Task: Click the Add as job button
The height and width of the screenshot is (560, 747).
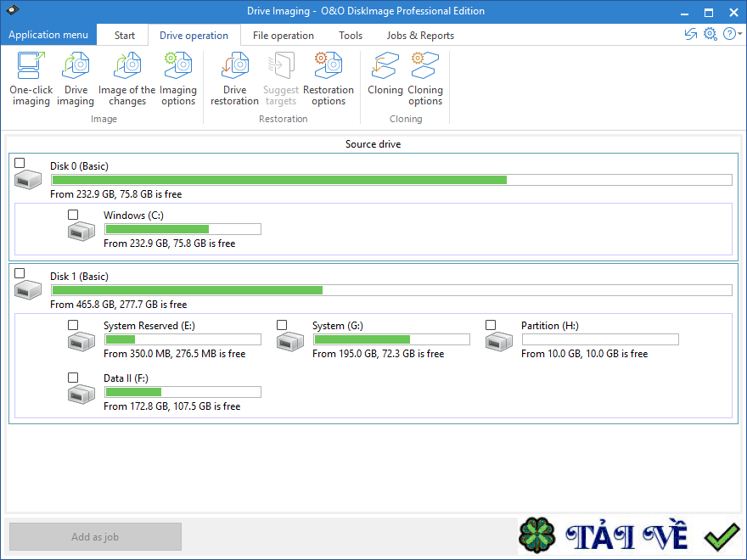Action: click(x=95, y=536)
